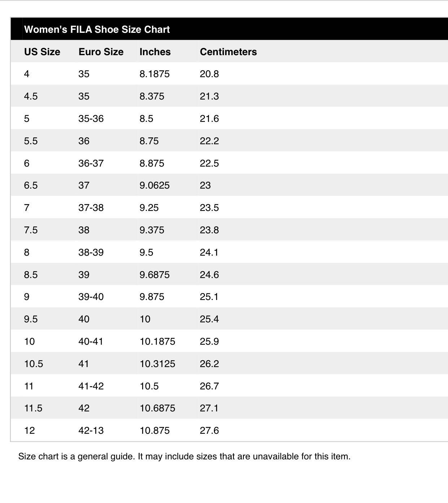Click the 24.1 centimeters cell
448x503 pixels.
tap(209, 252)
